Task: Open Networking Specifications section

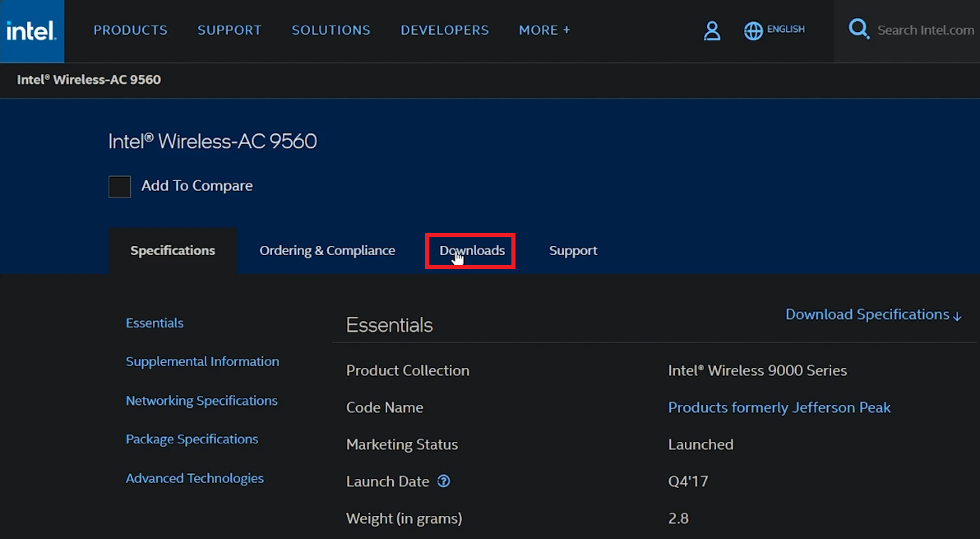Action: click(x=201, y=401)
